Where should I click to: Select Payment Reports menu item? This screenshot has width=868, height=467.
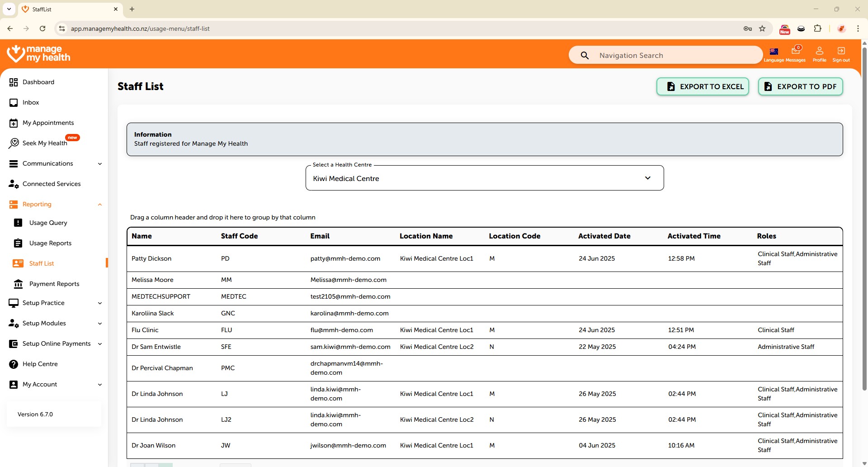coord(54,284)
